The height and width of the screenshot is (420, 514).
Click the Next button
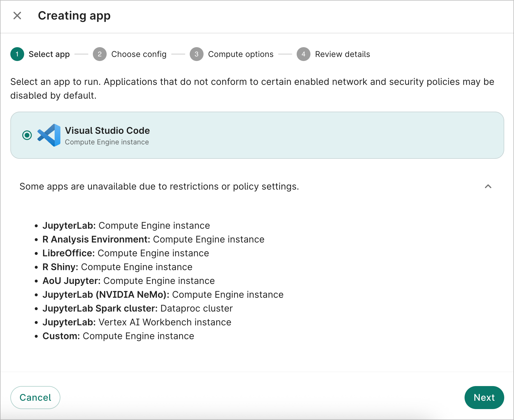[x=484, y=398]
